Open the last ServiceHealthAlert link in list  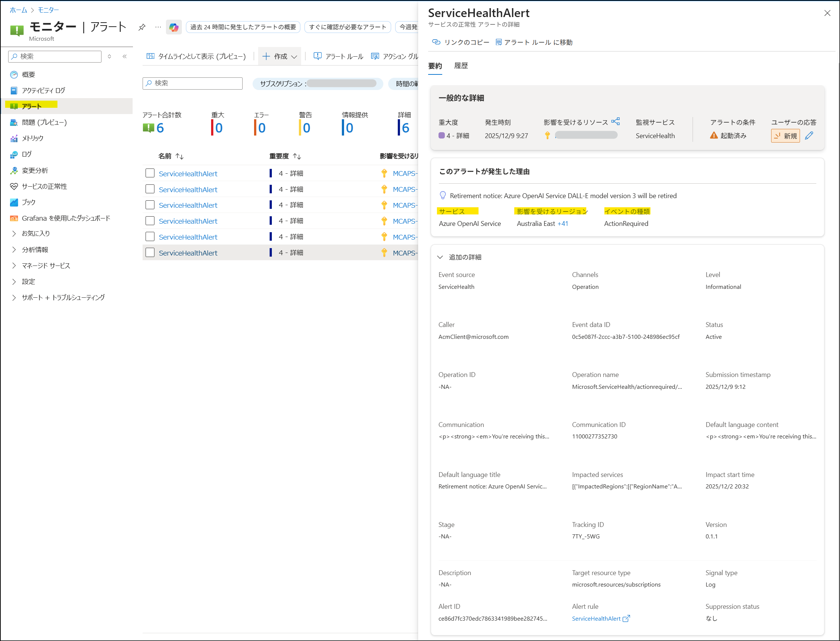pyautogui.click(x=188, y=253)
